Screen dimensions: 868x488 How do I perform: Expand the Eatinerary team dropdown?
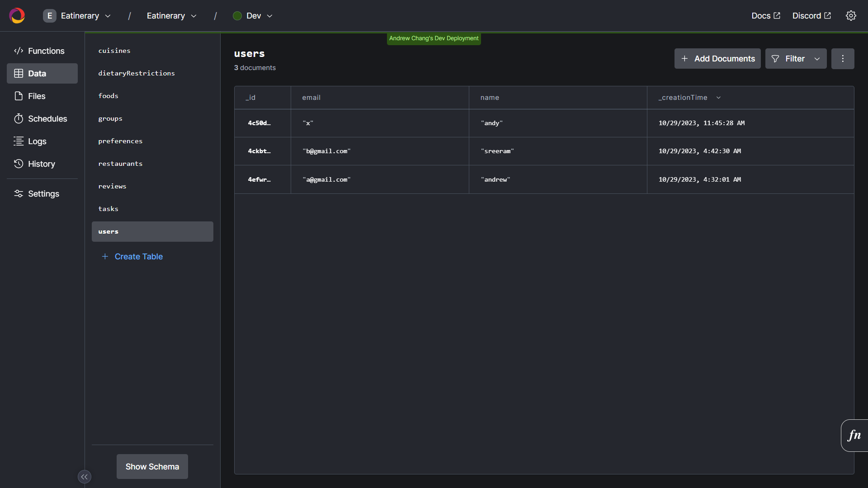tap(77, 16)
